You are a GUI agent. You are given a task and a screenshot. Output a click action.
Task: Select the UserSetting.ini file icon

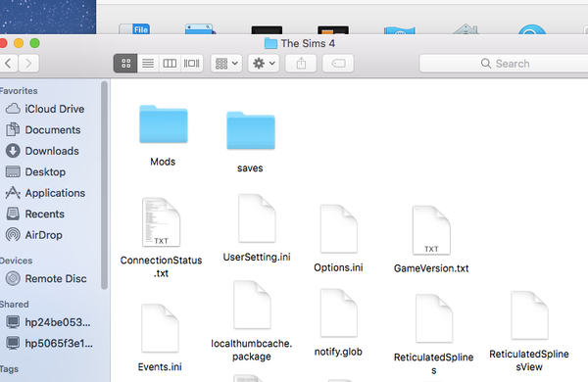[x=257, y=218]
